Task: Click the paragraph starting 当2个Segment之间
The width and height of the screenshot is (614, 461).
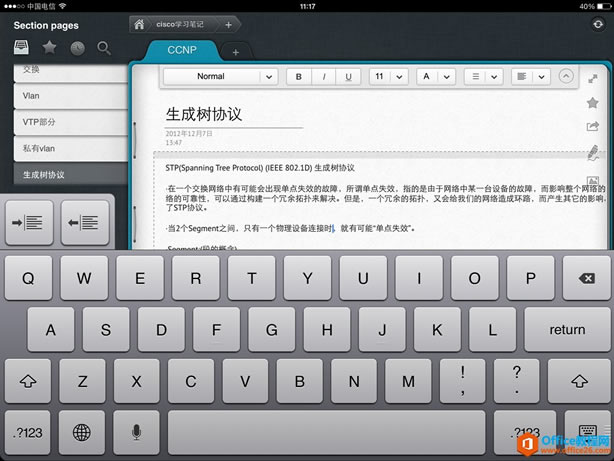Action: coord(291,228)
